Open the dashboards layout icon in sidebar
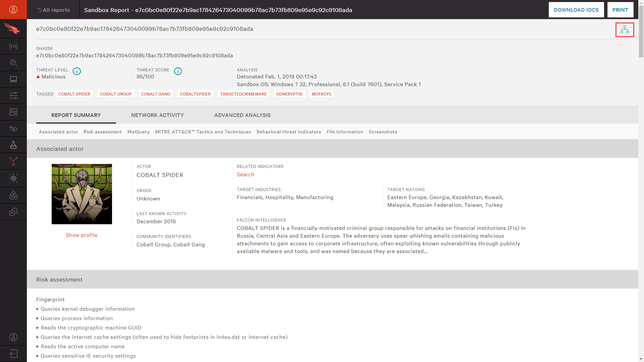The height and width of the screenshot is (362, 644). click(x=13, y=112)
